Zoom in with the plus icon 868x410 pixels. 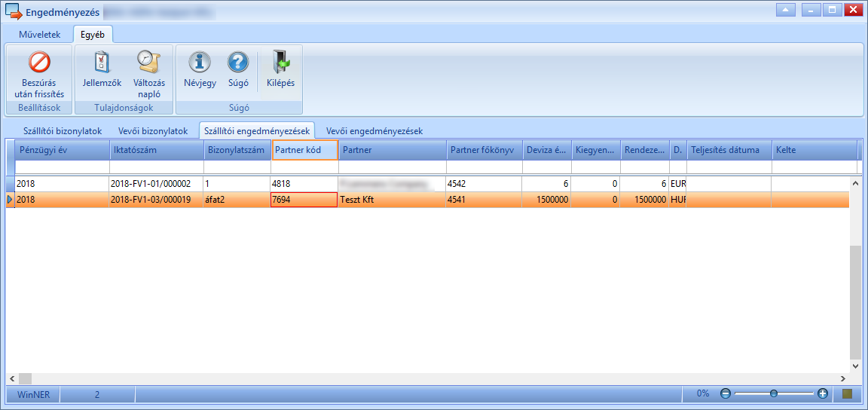[823, 394]
